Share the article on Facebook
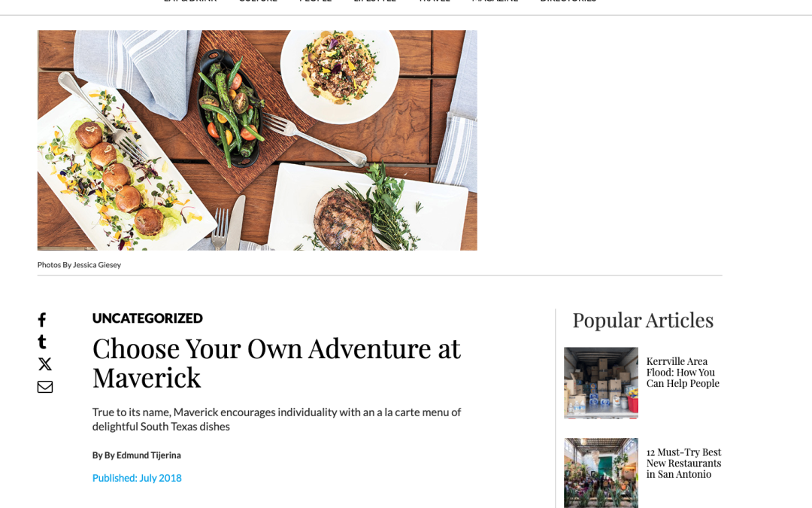 (42, 320)
